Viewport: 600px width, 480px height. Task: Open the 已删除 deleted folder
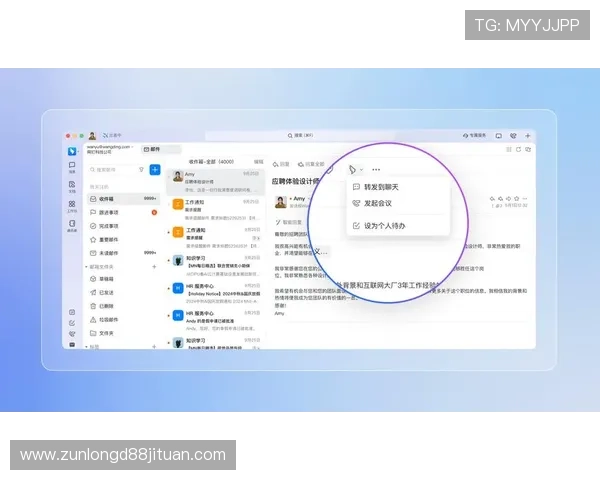[x=123, y=305]
